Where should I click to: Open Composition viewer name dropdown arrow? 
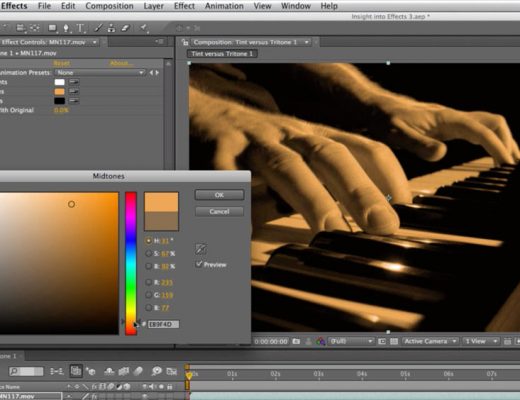(x=306, y=42)
